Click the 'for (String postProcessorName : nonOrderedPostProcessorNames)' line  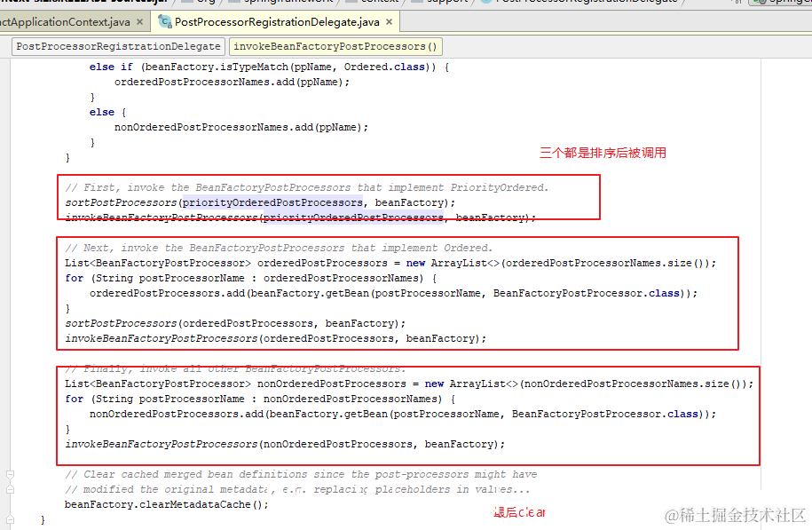coord(260,399)
